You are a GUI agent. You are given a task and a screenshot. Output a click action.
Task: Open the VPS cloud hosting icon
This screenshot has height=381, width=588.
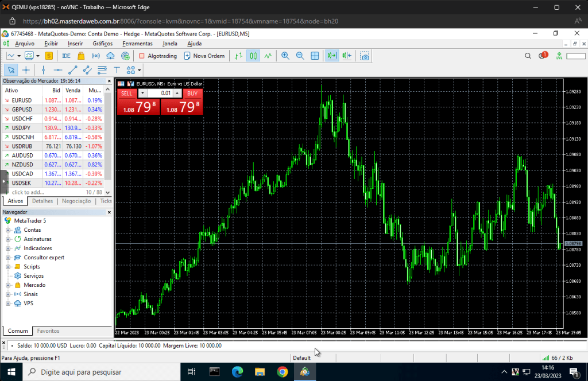[x=110, y=56]
